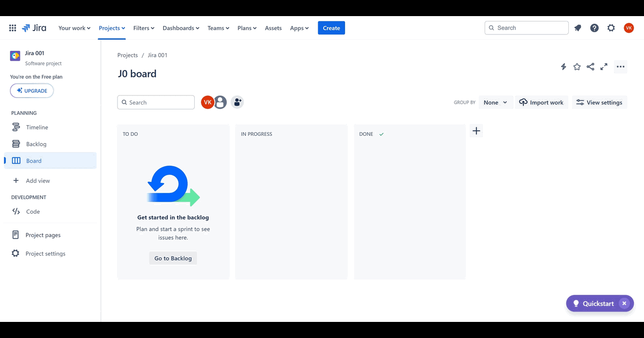Open the Filters dropdown

point(144,28)
